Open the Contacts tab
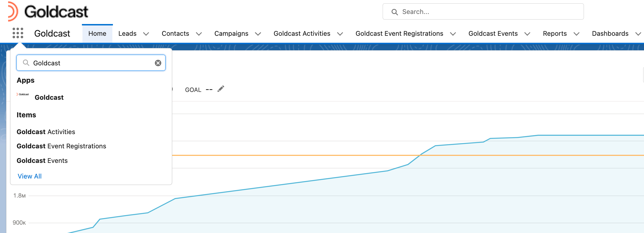The height and width of the screenshot is (233, 644). (x=175, y=34)
